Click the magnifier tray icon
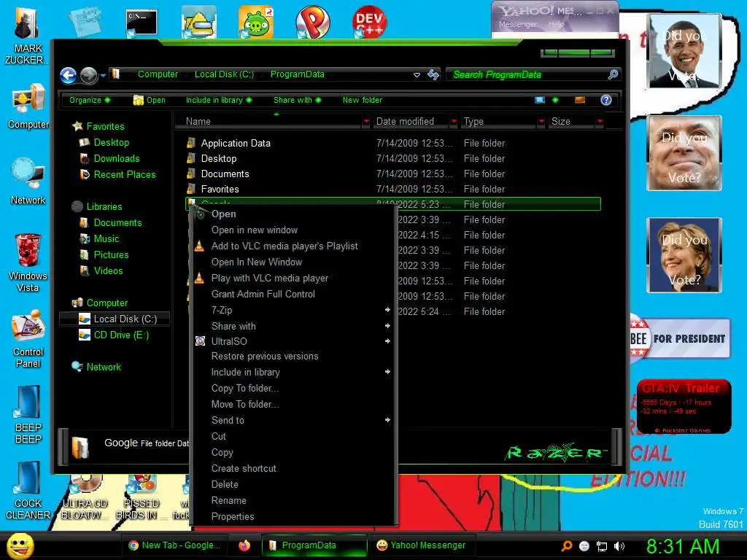The image size is (747, 560). pos(567,546)
